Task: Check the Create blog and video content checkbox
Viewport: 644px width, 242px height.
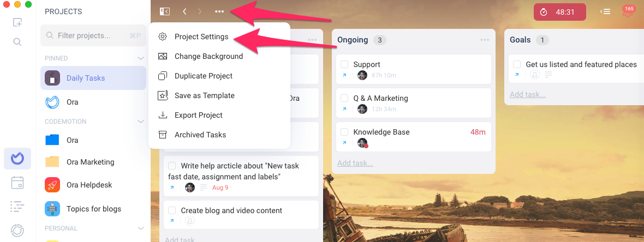Action: 172,210
